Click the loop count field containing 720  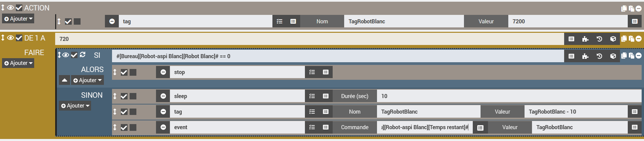pyautogui.click(x=310, y=39)
